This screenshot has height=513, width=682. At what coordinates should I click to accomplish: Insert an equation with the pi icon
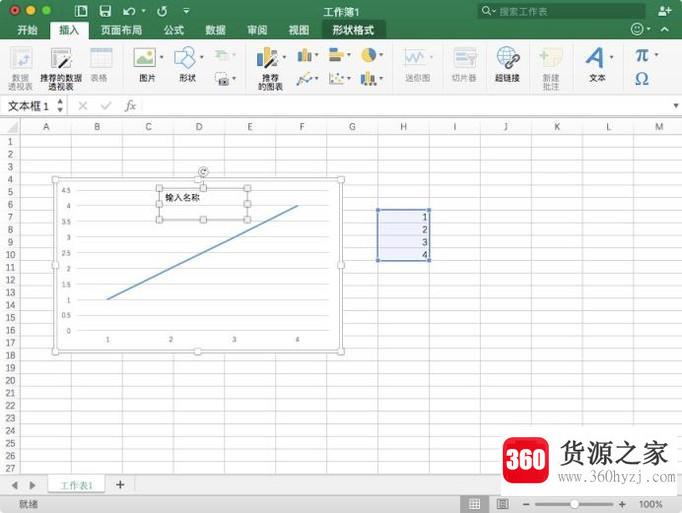642,55
